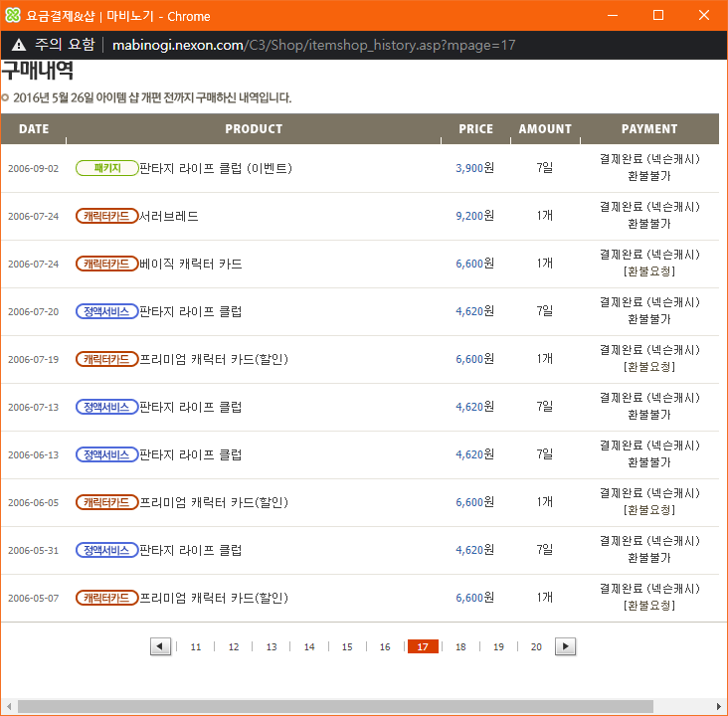Click the horizontal scrollbar left arrow
The width and height of the screenshot is (728, 716).
(9, 707)
